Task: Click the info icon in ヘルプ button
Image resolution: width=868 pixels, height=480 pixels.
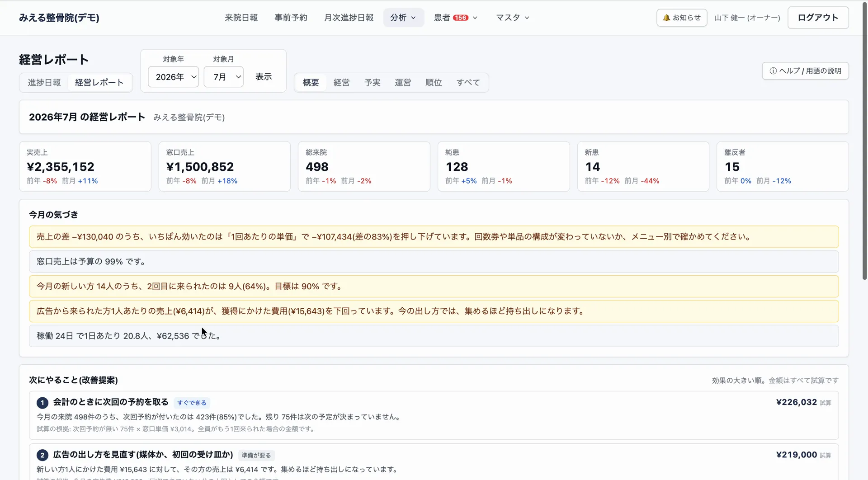Action: tap(773, 71)
